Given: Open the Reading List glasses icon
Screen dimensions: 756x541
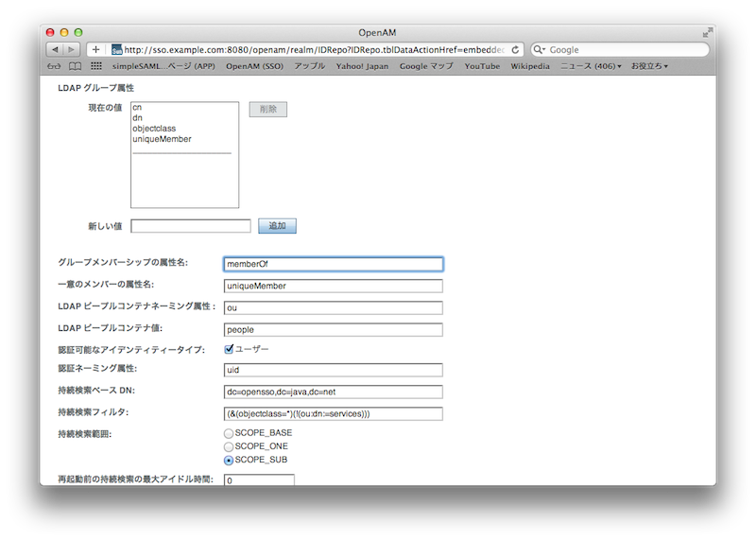Looking at the screenshot, I should coord(53,66).
